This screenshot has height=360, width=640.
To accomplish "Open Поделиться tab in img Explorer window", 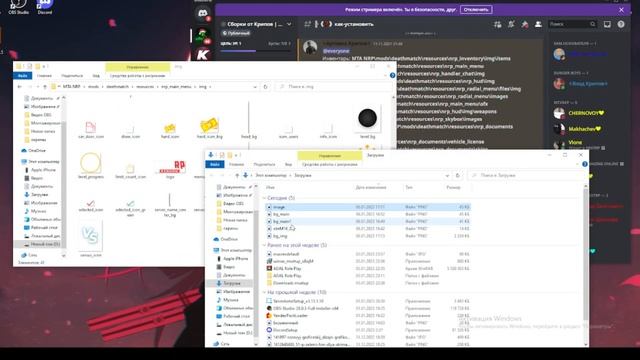I will (72, 76).
